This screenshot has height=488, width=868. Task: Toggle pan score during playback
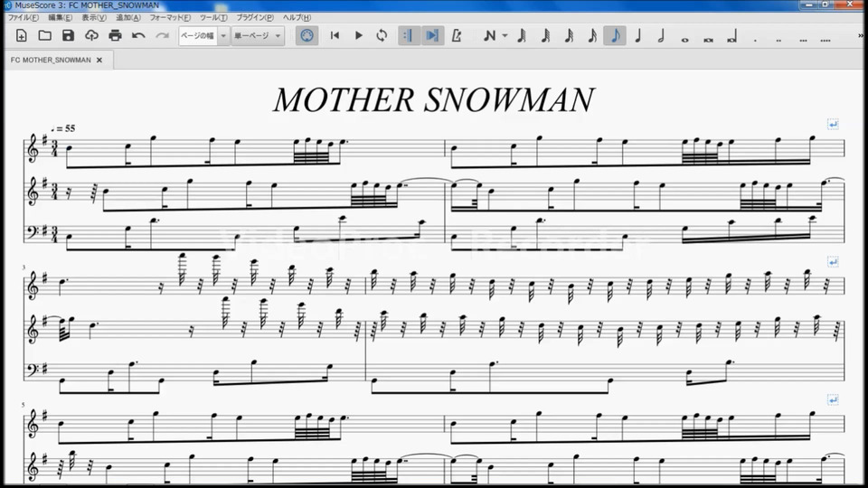point(432,36)
